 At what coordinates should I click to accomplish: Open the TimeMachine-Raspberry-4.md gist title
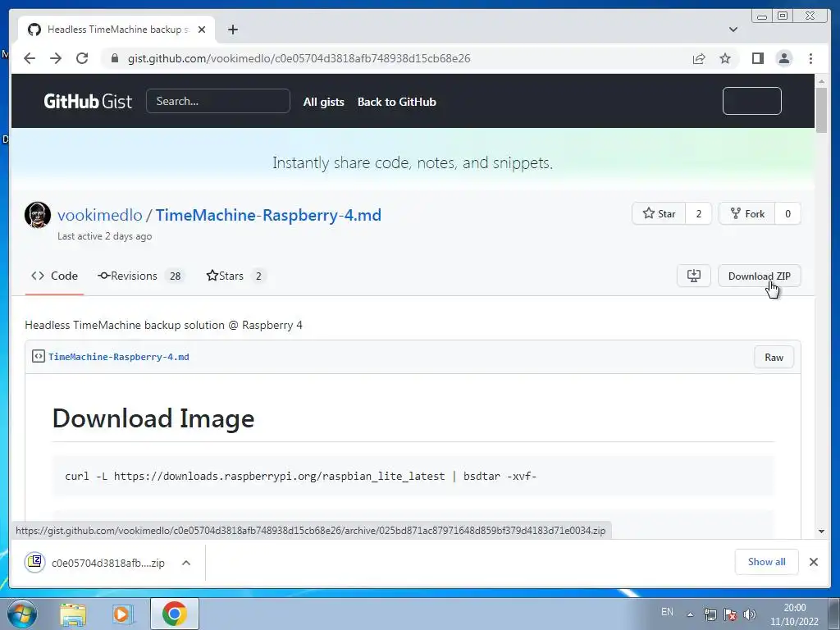pos(268,215)
